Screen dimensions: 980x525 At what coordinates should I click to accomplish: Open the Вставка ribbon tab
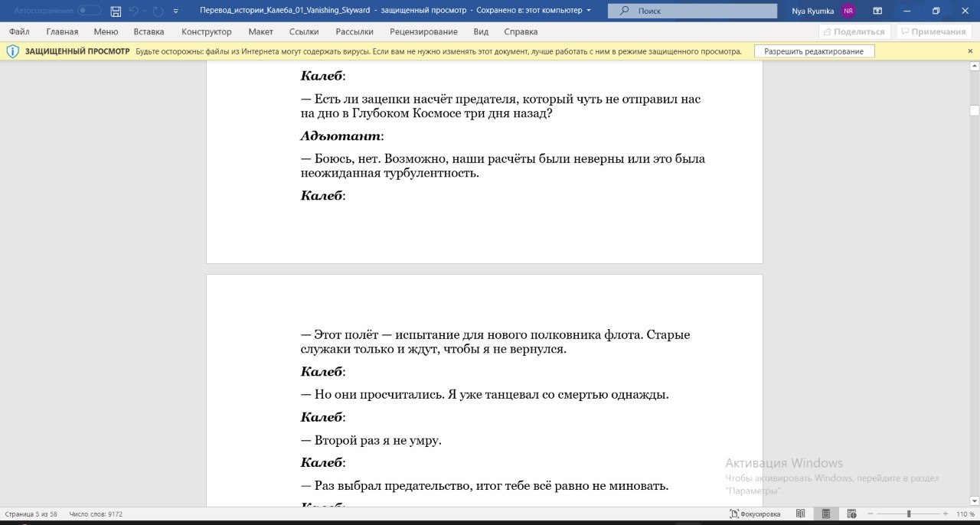pyautogui.click(x=149, y=31)
